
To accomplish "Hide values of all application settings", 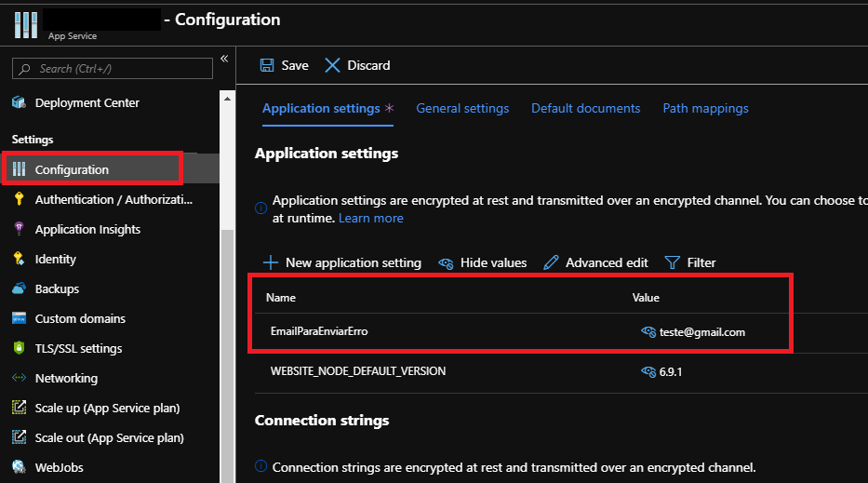I will (482, 262).
